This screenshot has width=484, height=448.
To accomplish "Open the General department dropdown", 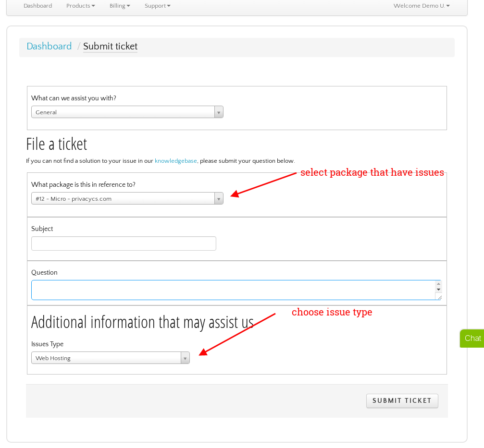I will (123, 112).
